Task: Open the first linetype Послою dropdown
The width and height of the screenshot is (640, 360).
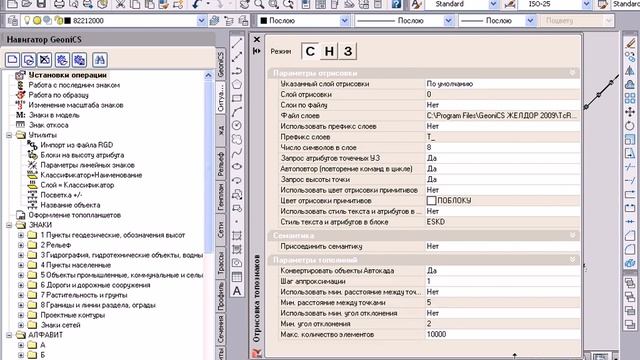Action: click(x=448, y=20)
